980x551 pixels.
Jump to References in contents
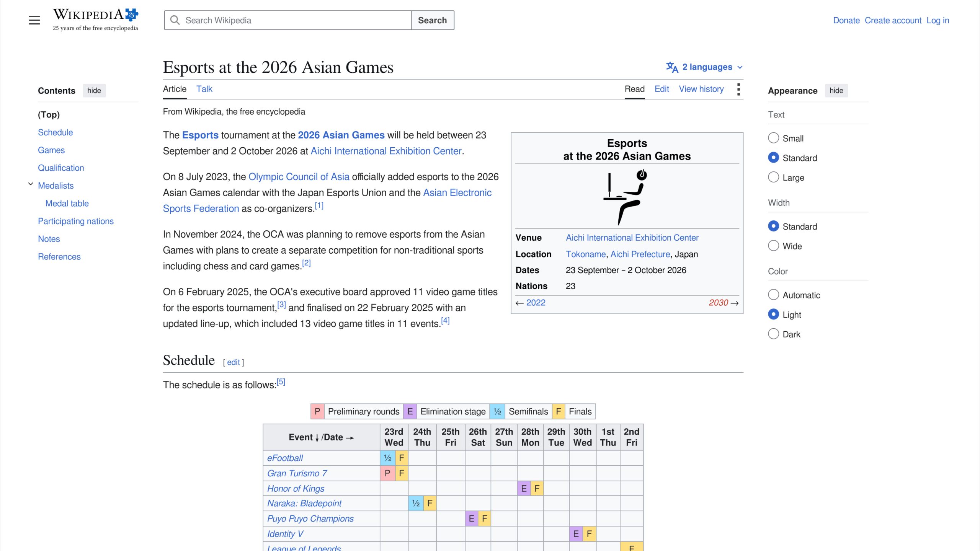coord(59,257)
